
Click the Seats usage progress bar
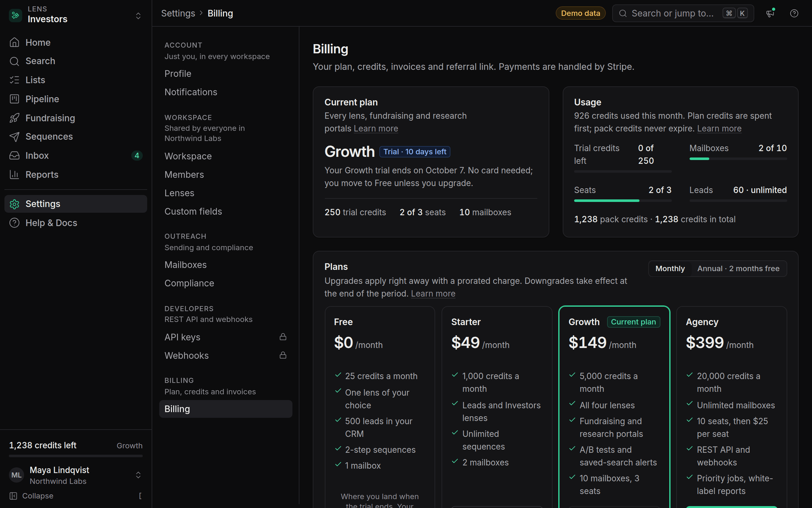click(622, 201)
